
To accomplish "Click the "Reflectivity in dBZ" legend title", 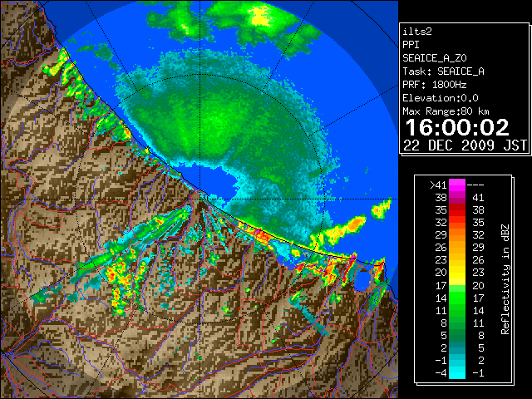I will (505, 279).
